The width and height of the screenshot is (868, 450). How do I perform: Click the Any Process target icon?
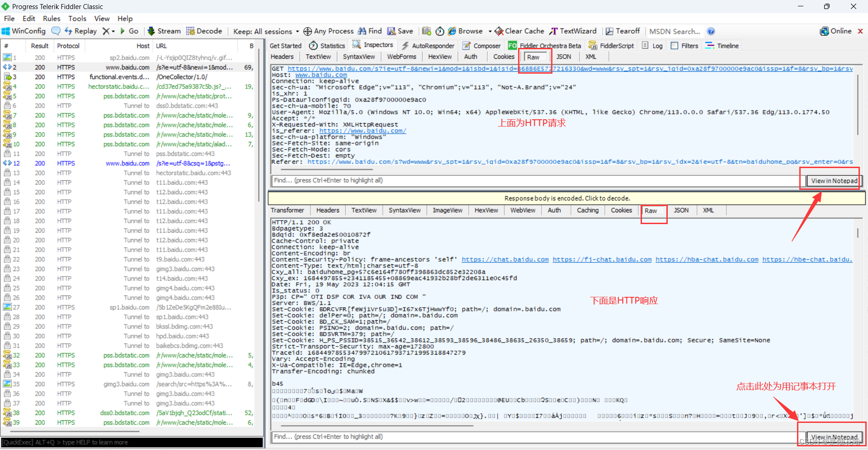[307, 31]
